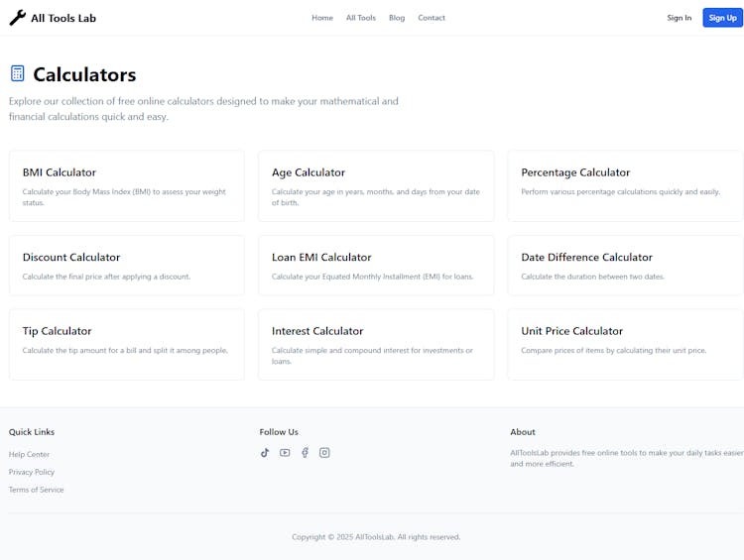The image size is (744, 560).
Task: Go to the Home nav item
Action: (x=322, y=18)
